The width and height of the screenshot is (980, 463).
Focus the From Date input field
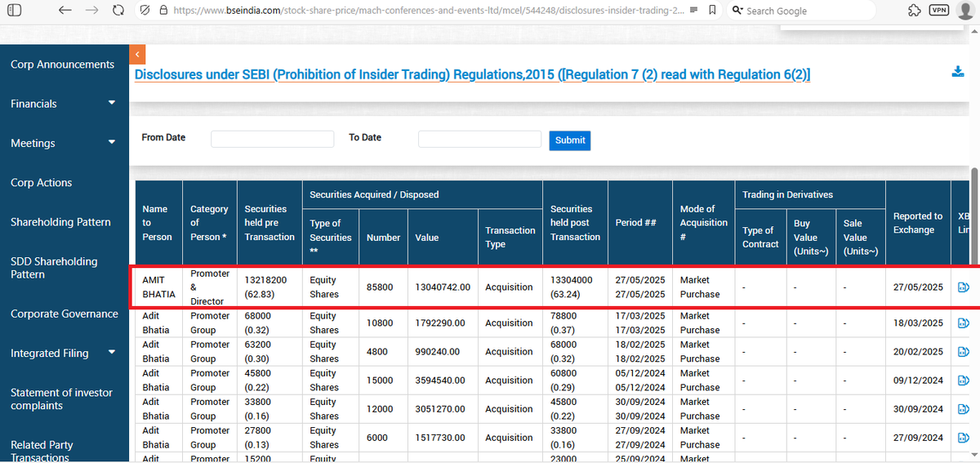pos(273,139)
